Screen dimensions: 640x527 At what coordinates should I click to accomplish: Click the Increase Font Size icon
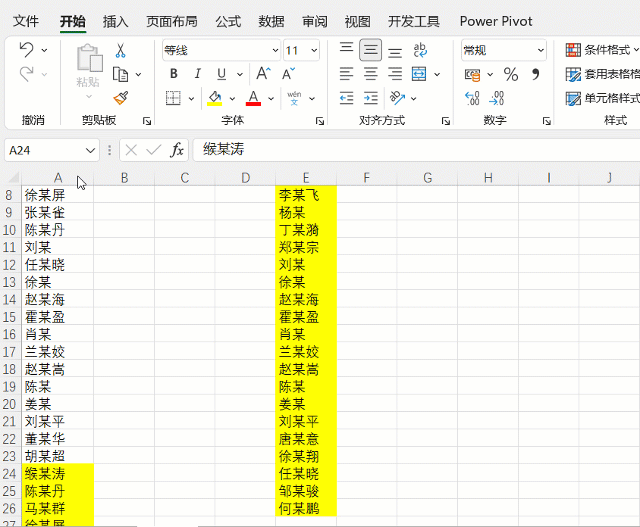click(263, 74)
